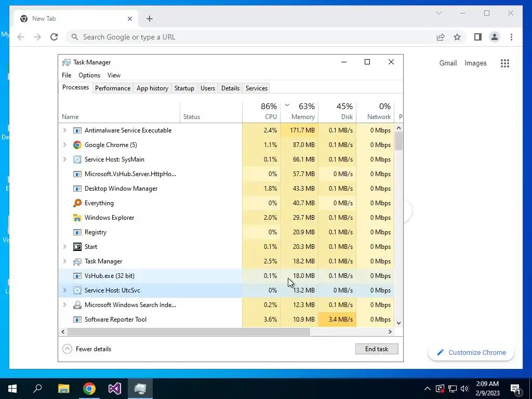
Task: Sort processes by CPU column
Action: point(262,112)
